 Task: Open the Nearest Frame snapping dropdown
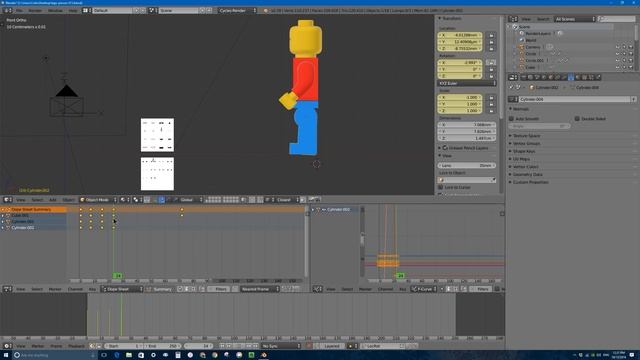[260, 289]
